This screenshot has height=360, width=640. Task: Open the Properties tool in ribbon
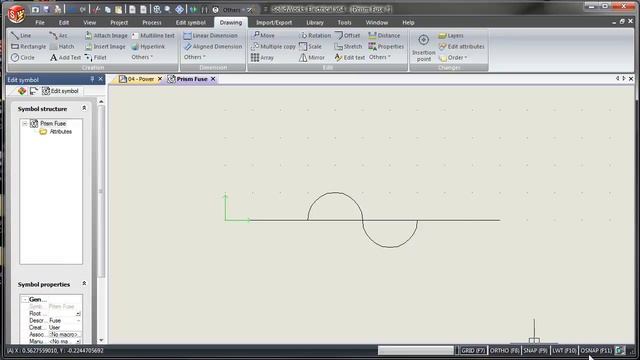(x=386, y=47)
